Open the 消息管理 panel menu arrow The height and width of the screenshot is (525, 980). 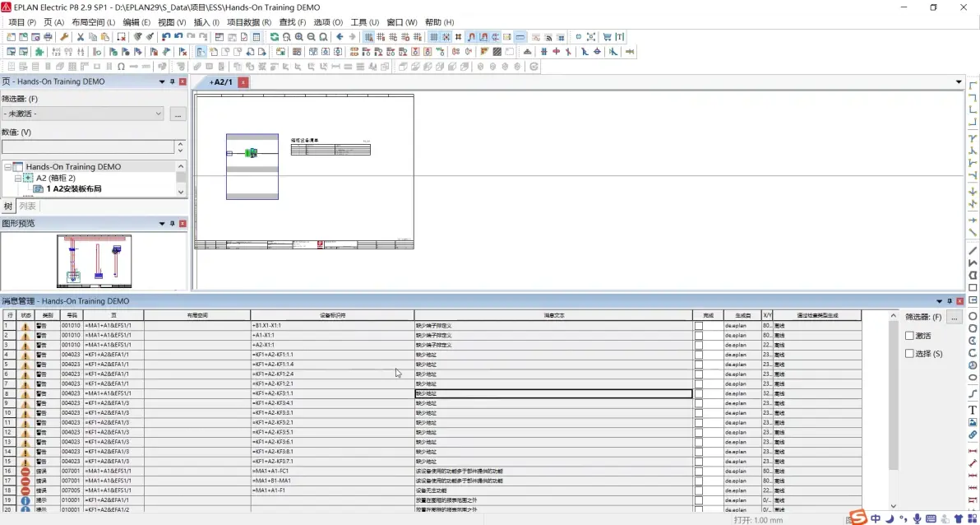tap(939, 301)
